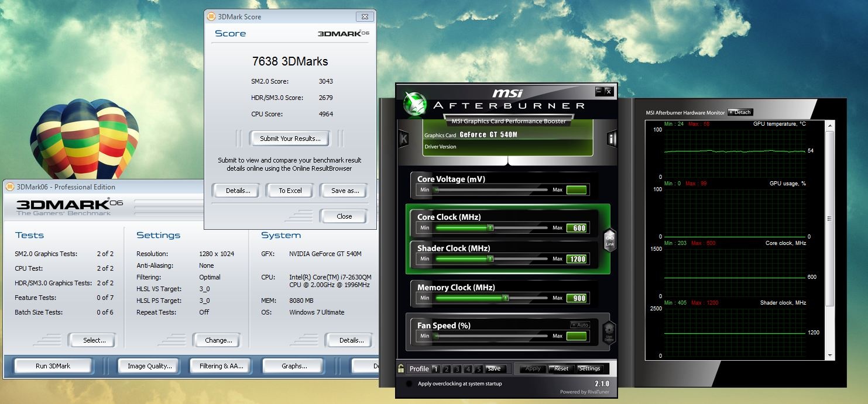Click the 7638 3DMarks score text
868x404 pixels.
[290, 61]
